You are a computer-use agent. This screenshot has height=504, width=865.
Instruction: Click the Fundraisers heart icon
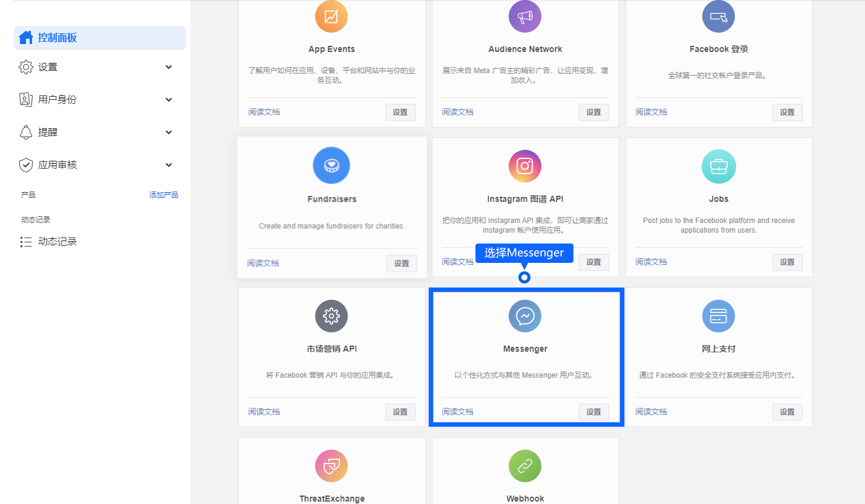coord(331,166)
